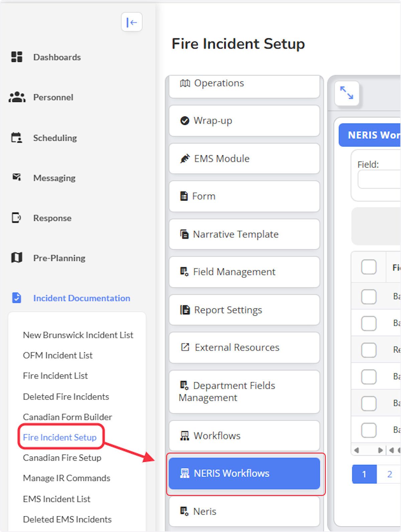The width and height of the screenshot is (401, 532).
Task: Open the Report Settings tab
Action: coord(244,310)
